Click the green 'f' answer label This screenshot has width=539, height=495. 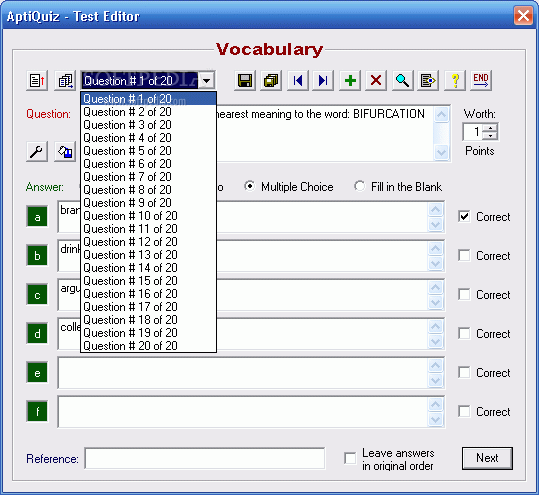point(37,411)
